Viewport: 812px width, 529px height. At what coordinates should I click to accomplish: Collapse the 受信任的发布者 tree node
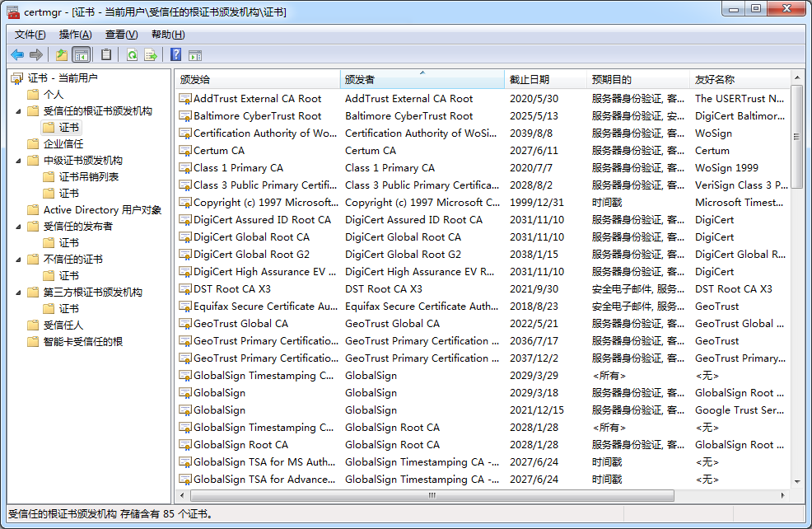click(x=18, y=227)
